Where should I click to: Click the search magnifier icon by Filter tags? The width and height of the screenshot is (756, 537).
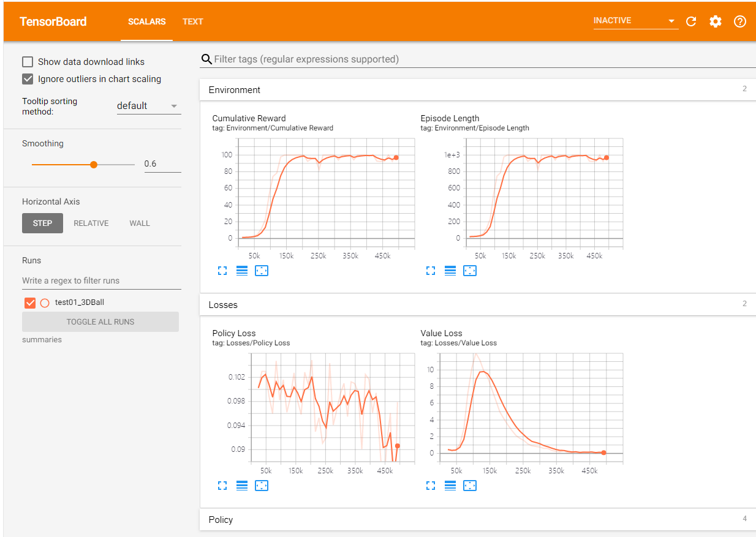click(x=206, y=59)
